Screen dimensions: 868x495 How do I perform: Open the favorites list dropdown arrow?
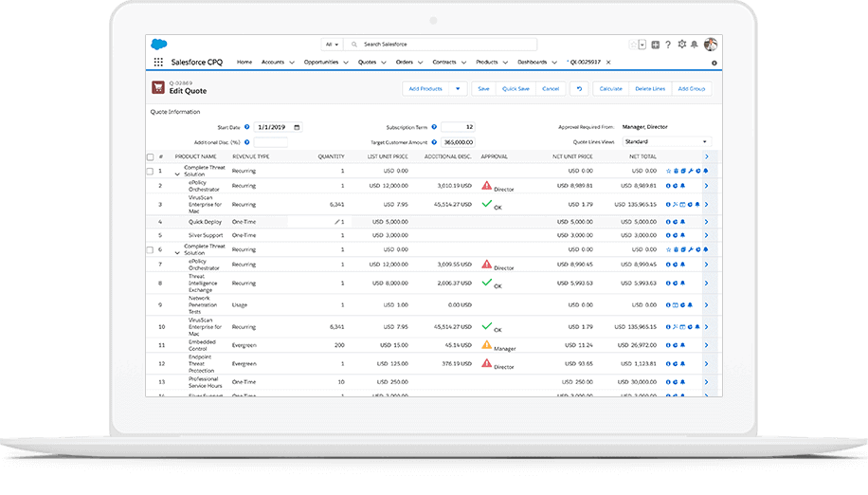click(x=642, y=45)
